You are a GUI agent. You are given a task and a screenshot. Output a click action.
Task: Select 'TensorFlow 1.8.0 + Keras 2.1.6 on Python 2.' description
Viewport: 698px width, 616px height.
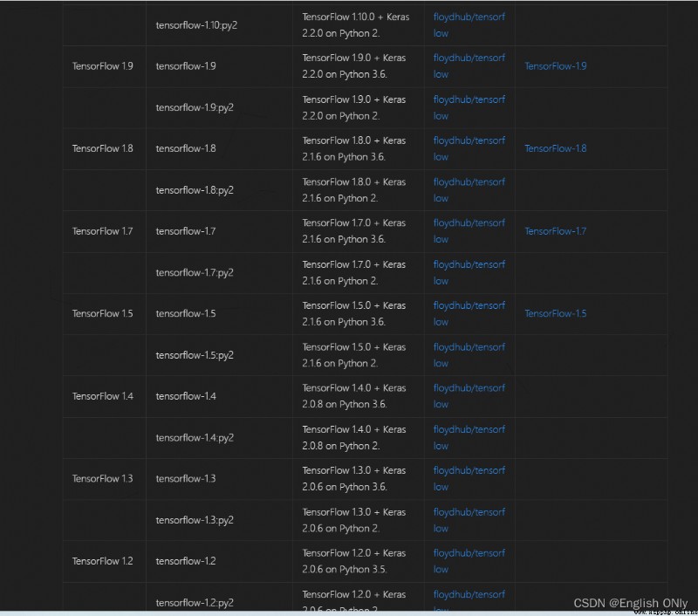[x=354, y=190]
